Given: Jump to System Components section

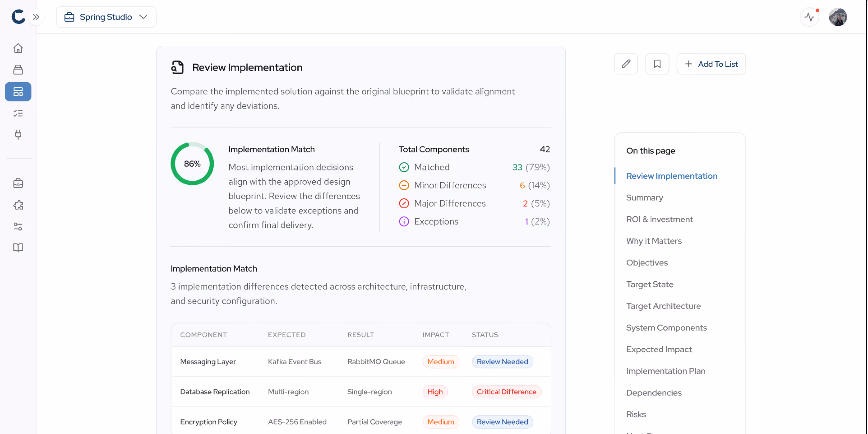Looking at the screenshot, I should [666, 328].
